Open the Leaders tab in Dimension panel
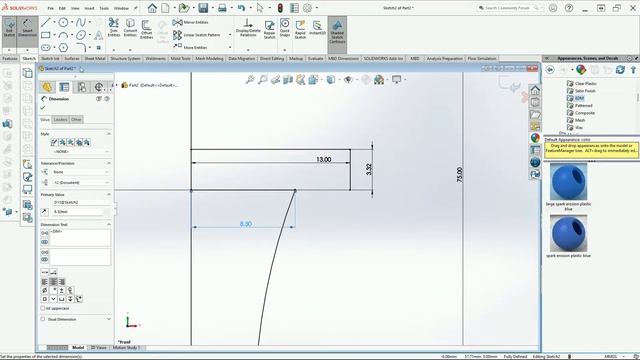This screenshot has width=640, height=360. (60, 120)
